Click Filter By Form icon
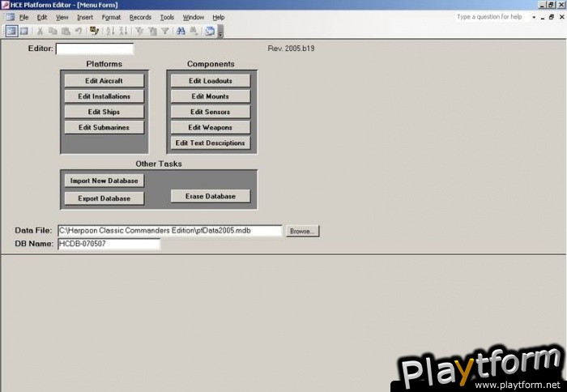Image resolution: width=567 pixels, height=392 pixels. tap(152, 31)
